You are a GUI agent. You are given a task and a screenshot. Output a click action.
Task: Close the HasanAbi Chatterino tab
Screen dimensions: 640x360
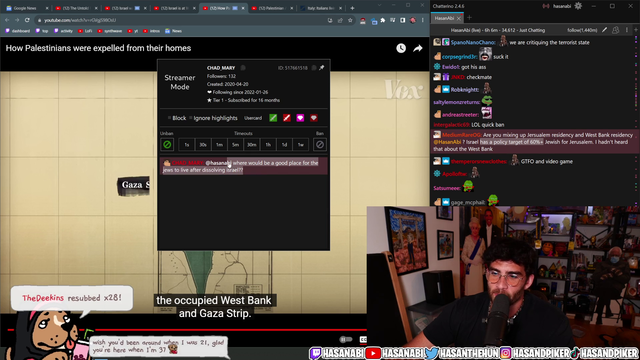pyautogui.click(x=459, y=18)
